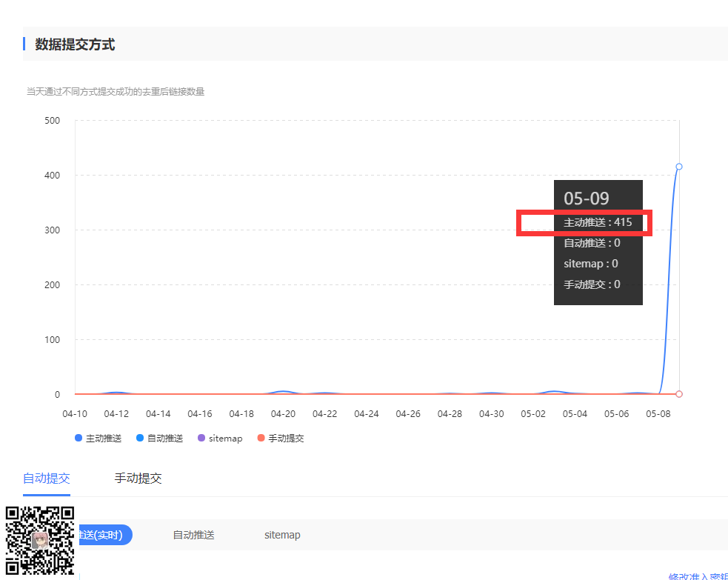Click the blue 主动推送 legend marker
Screen dimensions: 728x580
click(x=78, y=438)
